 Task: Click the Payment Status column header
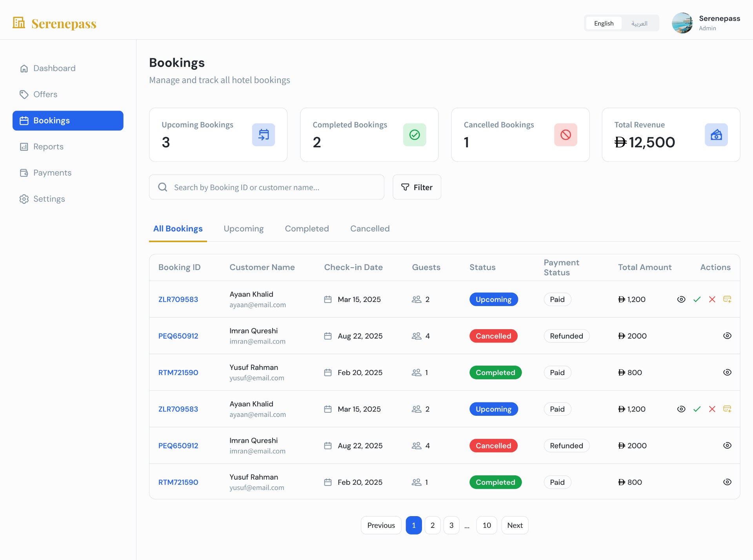[x=561, y=267]
